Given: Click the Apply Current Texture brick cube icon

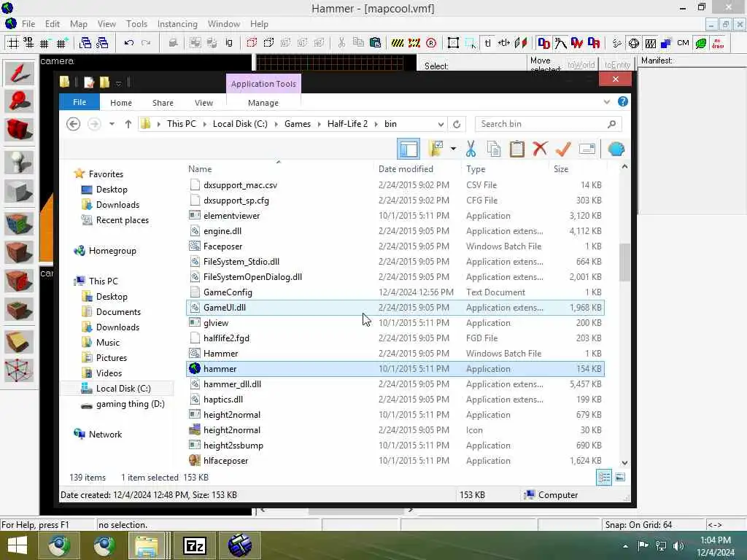Looking at the screenshot, I should tap(19, 252).
